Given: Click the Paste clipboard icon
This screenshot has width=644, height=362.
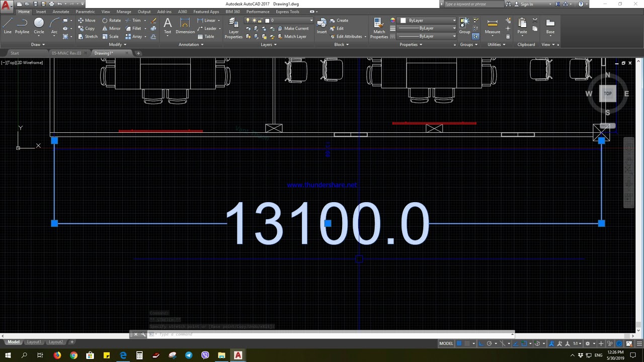Looking at the screenshot, I should [522, 26].
